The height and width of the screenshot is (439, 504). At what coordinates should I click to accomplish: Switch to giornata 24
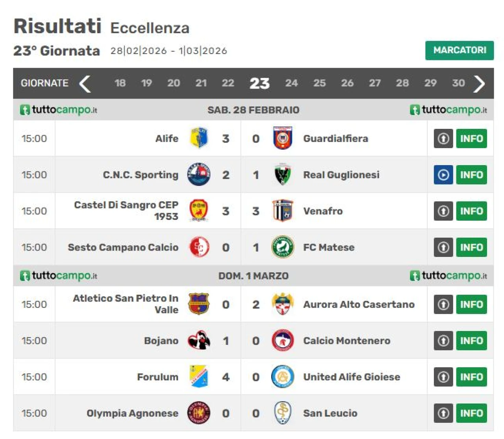291,83
